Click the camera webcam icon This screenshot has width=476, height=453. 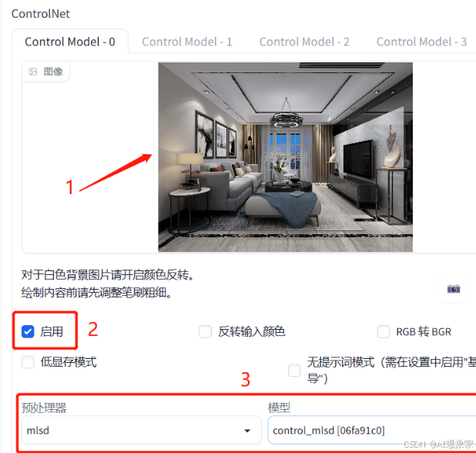[454, 289]
